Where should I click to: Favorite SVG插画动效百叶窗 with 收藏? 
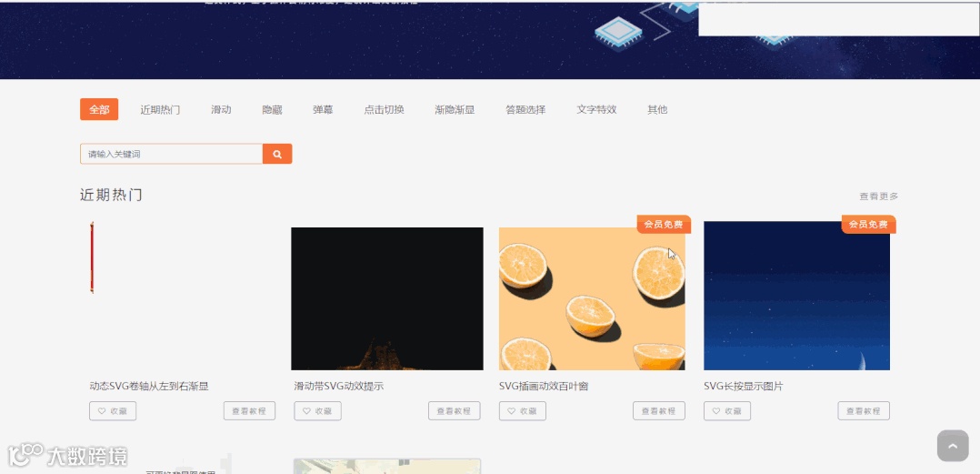point(523,411)
